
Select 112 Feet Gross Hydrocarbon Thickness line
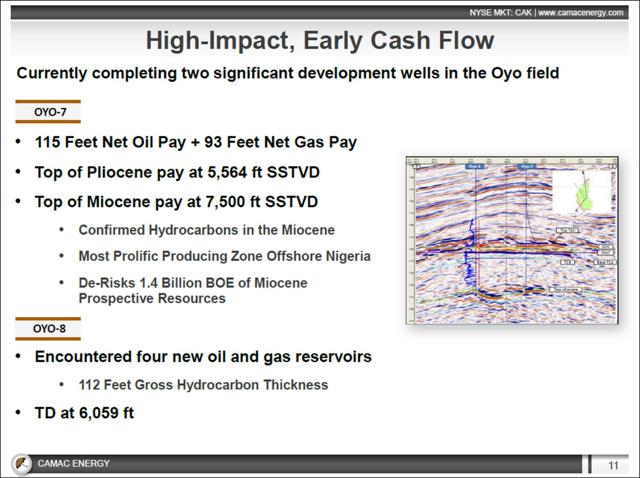point(203,385)
